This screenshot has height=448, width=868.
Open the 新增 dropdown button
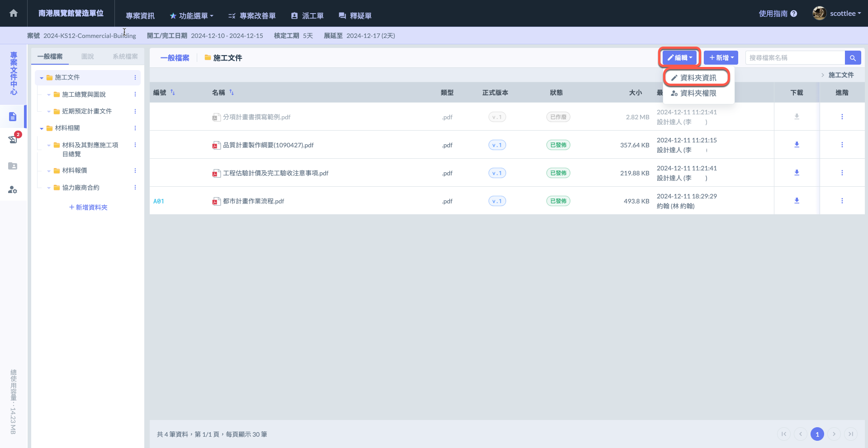[x=721, y=58]
